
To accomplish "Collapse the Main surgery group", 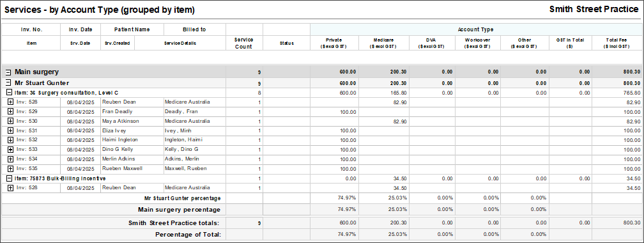I will [8, 72].
